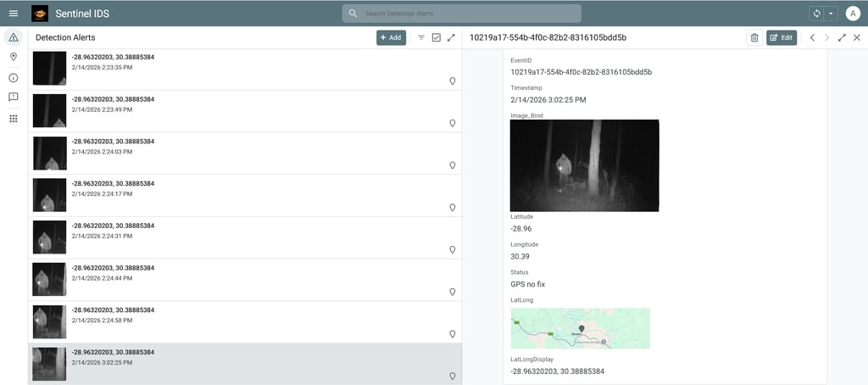Go to next record arrow
This screenshot has height=385, width=868.
tap(827, 37)
